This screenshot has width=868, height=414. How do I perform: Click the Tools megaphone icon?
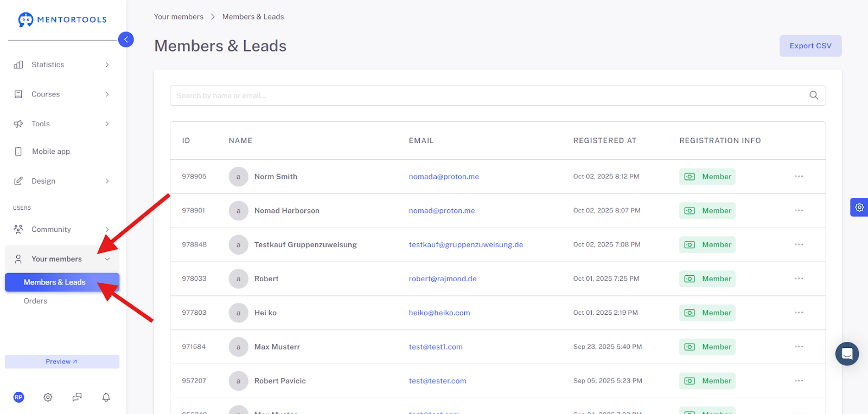tap(18, 124)
